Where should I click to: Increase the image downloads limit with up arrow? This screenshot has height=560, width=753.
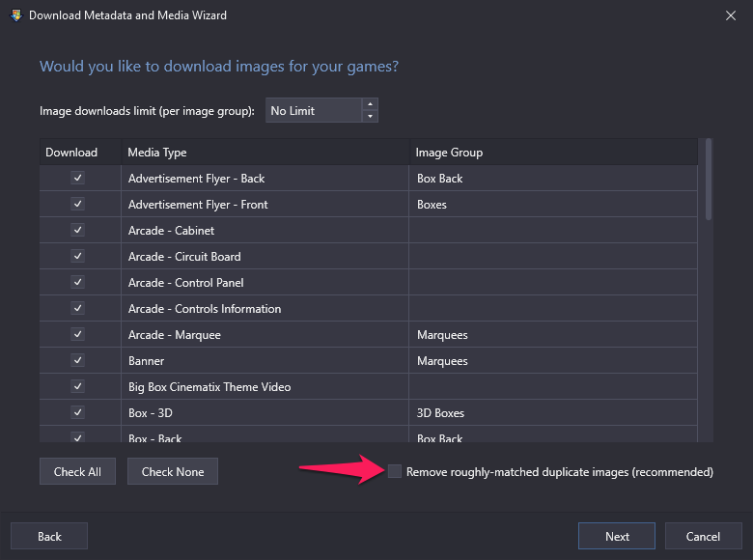[x=370, y=104]
